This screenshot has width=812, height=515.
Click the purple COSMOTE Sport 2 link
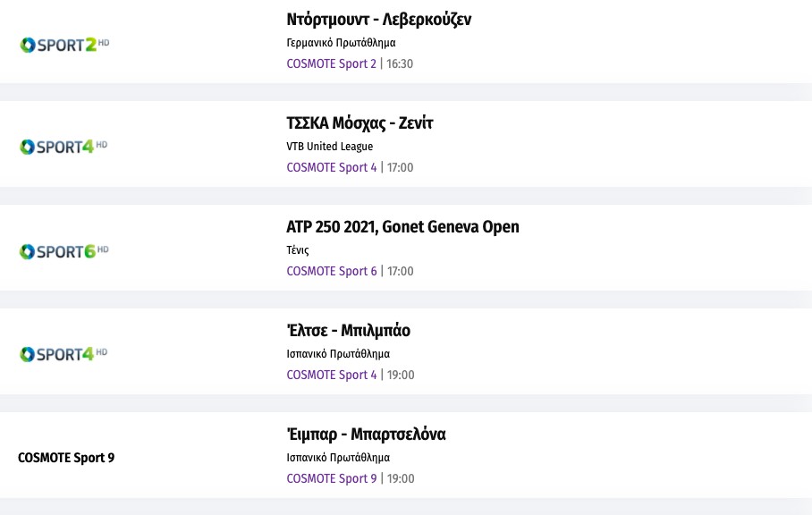point(331,63)
